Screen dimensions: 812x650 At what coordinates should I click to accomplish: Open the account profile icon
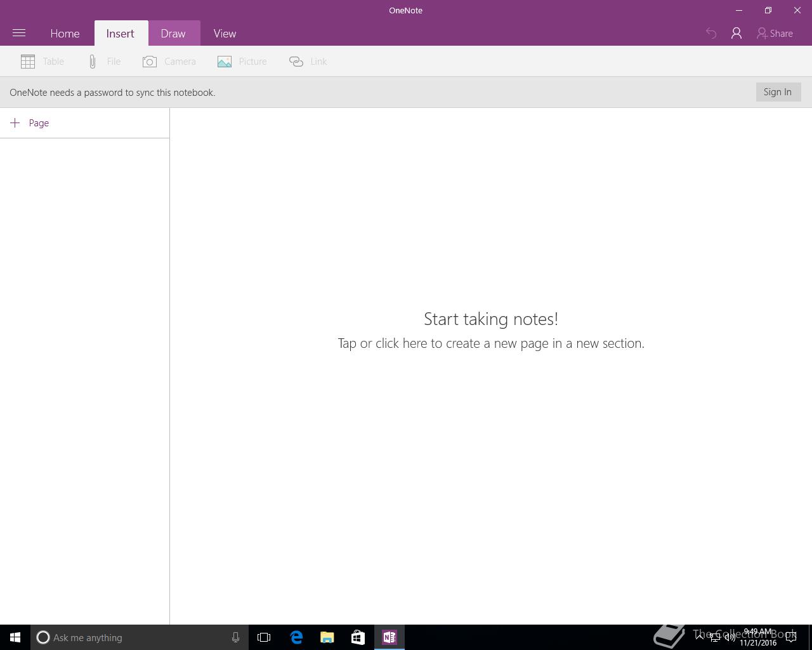pos(737,34)
